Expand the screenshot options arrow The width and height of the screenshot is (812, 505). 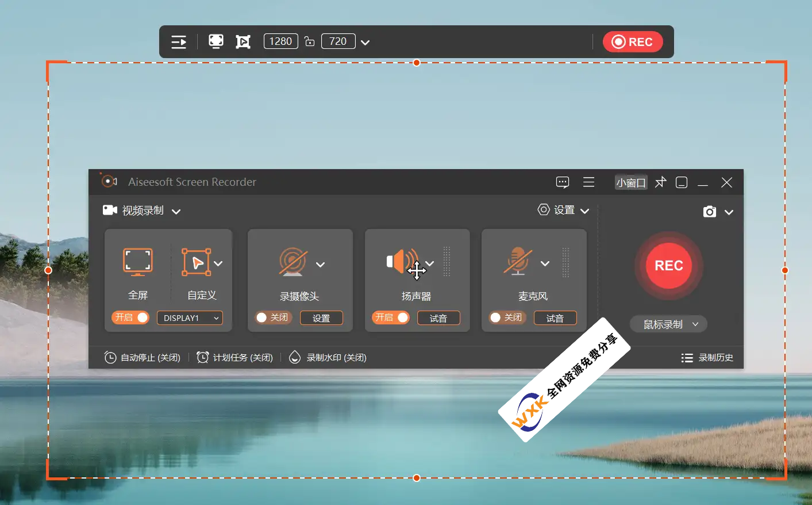click(x=729, y=212)
